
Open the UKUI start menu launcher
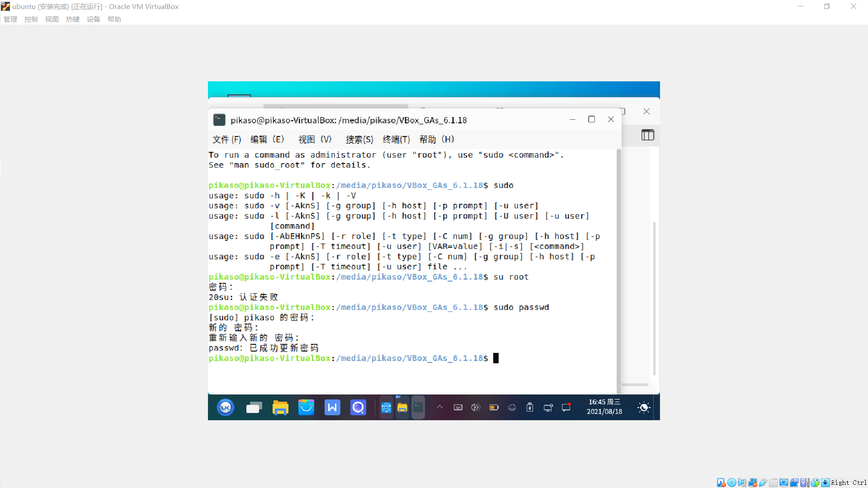point(225,408)
